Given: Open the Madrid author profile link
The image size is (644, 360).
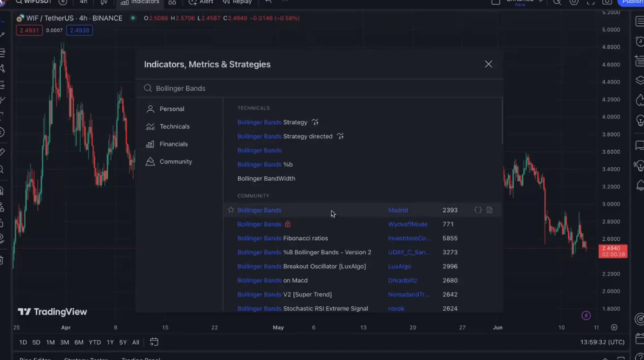Looking at the screenshot, I should 398,210.
